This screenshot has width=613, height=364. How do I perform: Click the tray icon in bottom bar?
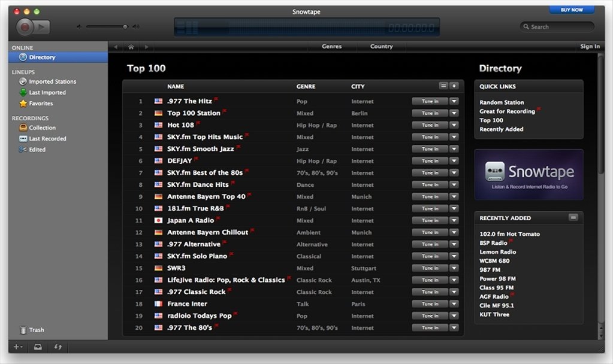coord(38,347)
